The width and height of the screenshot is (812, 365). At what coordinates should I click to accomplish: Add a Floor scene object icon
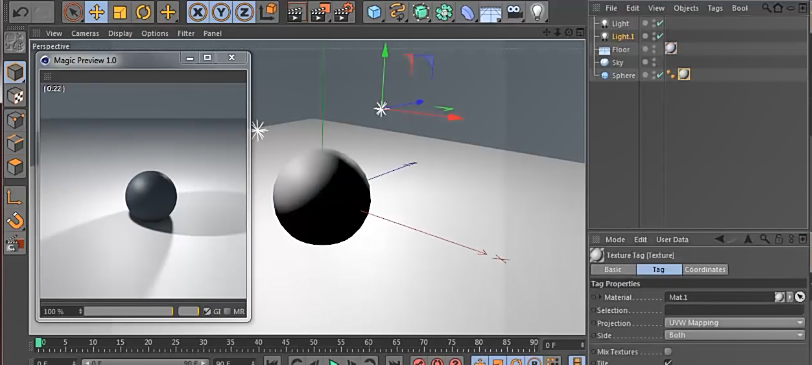tap(491, 12)
